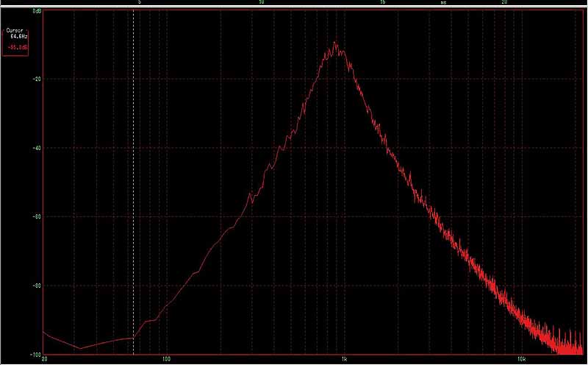Click the -100 label at axis bottom

coord(35,354)
